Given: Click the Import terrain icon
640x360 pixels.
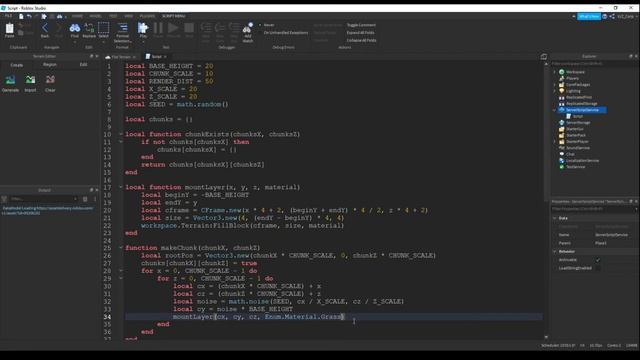Looking at the screenshot, I should [x=30, y=80].
